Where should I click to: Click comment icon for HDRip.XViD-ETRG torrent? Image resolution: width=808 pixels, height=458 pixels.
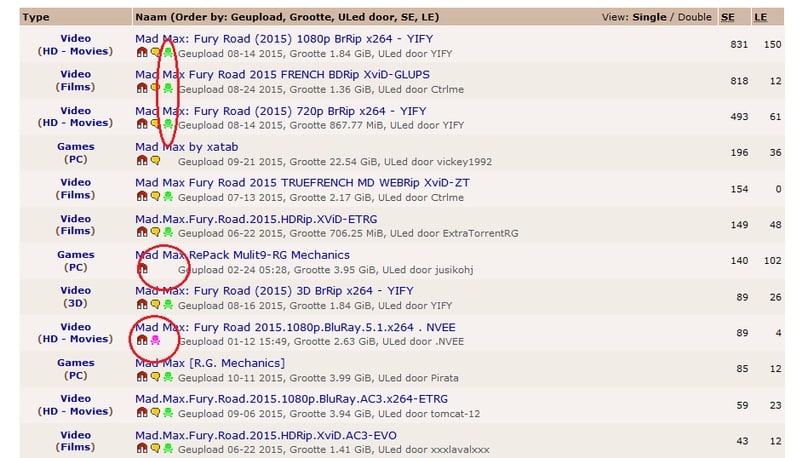(x=155, y=232)
